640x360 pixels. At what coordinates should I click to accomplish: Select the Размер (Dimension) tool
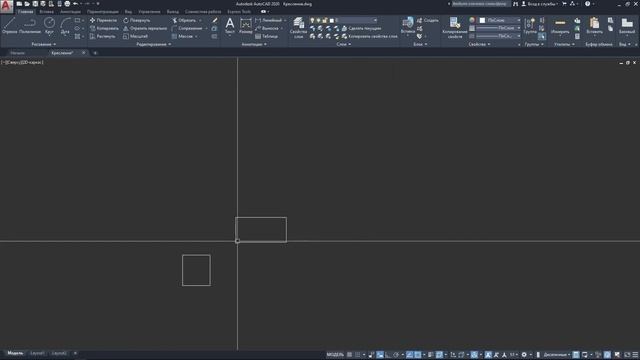coord(246,26)
